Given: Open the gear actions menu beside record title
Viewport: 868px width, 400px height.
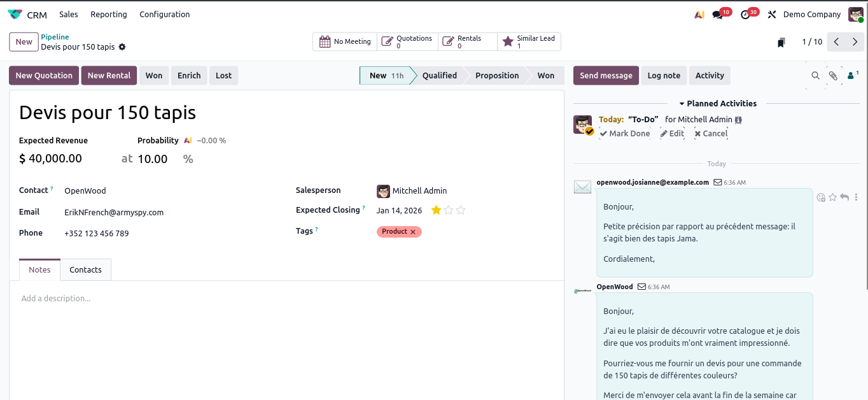Looking at the screenshot, I should pyautogui.click(x=122, y=47).
